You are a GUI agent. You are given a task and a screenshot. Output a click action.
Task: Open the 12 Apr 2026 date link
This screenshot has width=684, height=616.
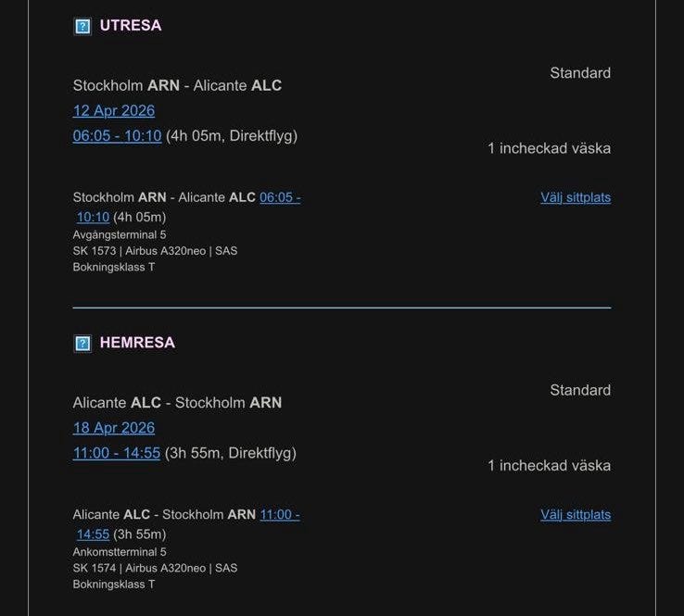point(114,110)
